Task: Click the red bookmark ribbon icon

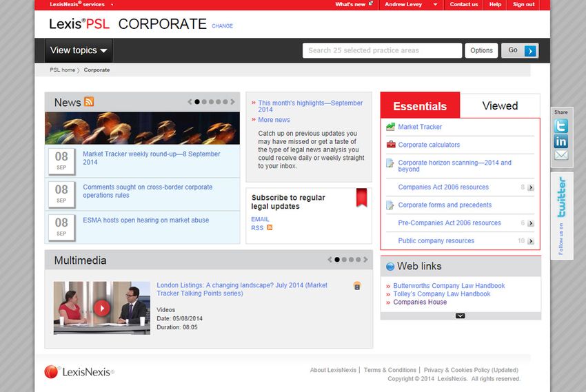Action: click(361, 198)
